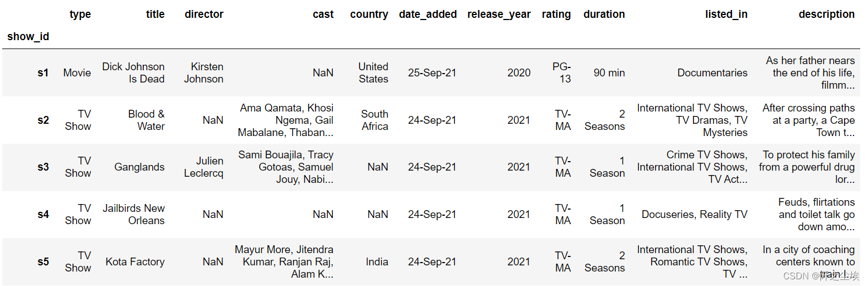Select the 'Docuseries, Reality TV' cell
Screen dimensions: 868x286
point(695,215)
